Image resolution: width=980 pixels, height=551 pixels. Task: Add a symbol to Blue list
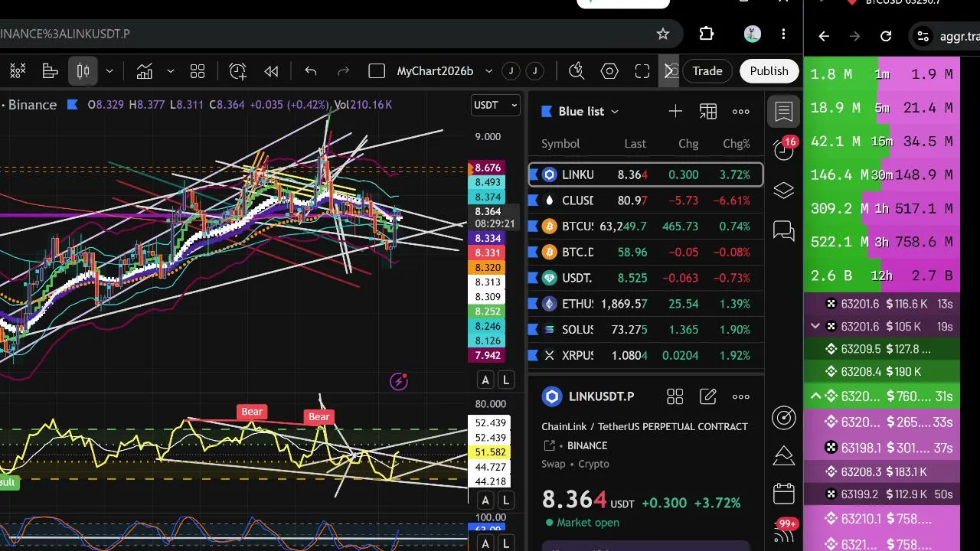(675, 112)
